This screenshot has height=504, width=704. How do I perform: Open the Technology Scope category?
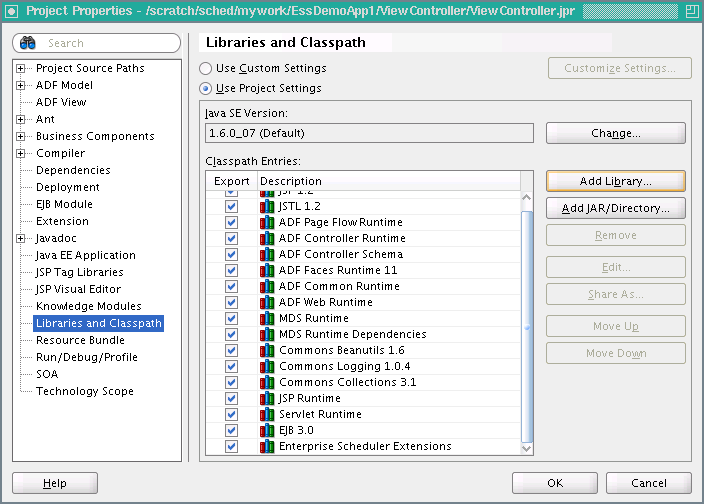(x=85, y=391)
